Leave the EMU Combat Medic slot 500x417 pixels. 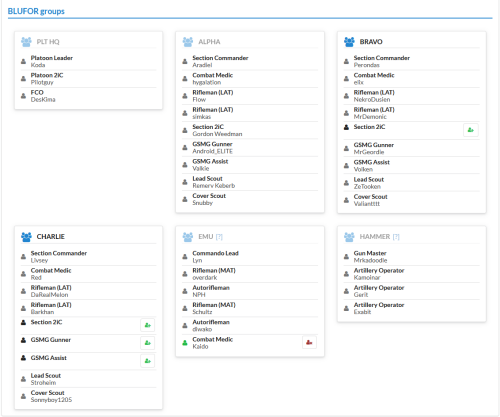(309, 342)
